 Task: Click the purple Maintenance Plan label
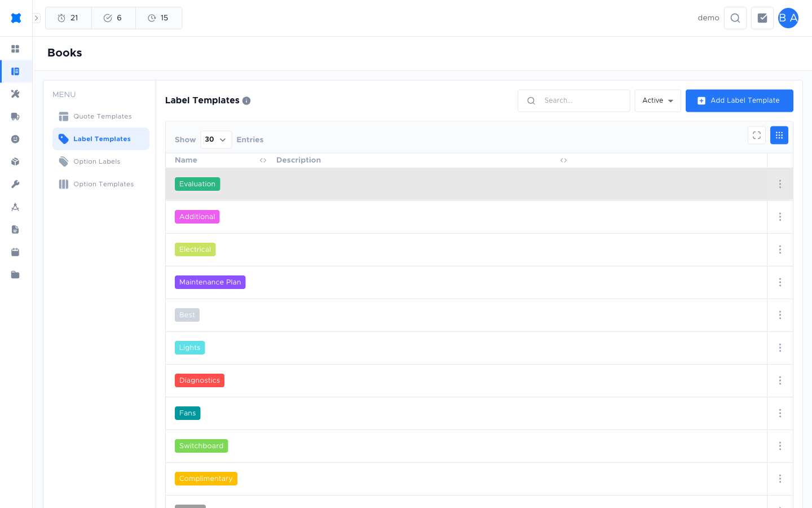[210, 282]
